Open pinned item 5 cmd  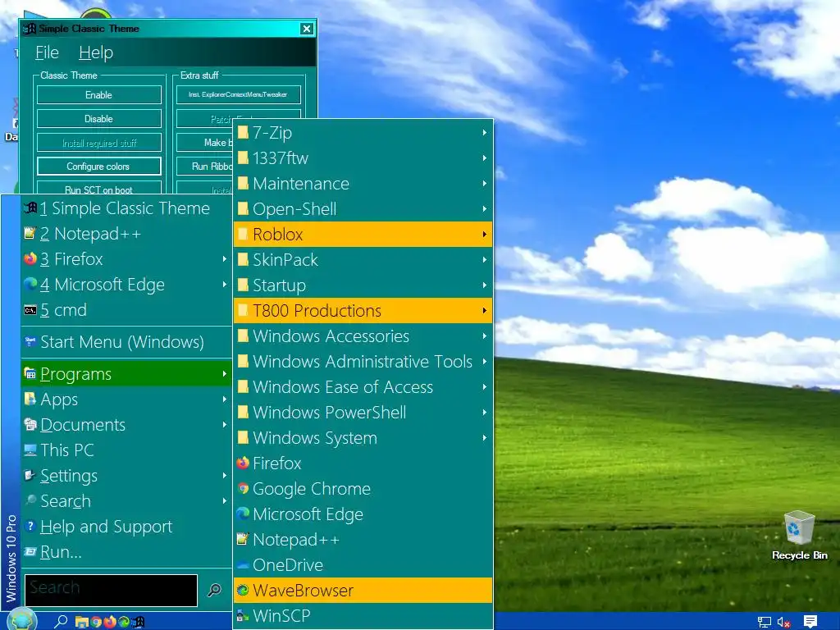[x=126, y=310]
